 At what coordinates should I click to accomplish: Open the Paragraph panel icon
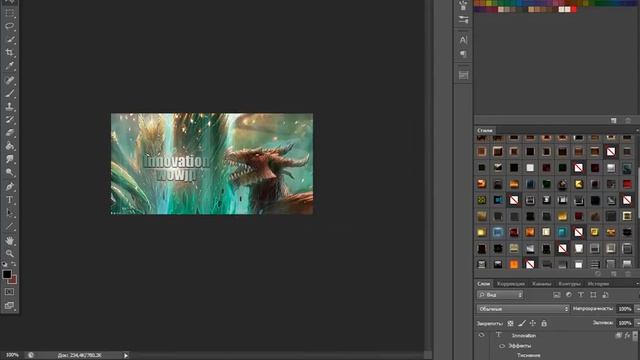(463, 54)
